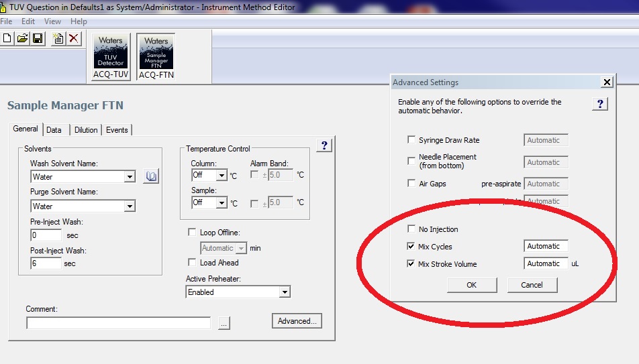The height and width of the screenshot is (364, 639).
Task: Open the Loop Offline minutes dropdown
Action: pos(241,248)
